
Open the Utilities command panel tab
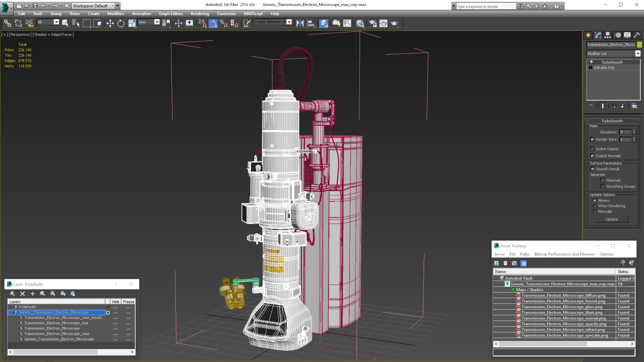coord(637,35)
